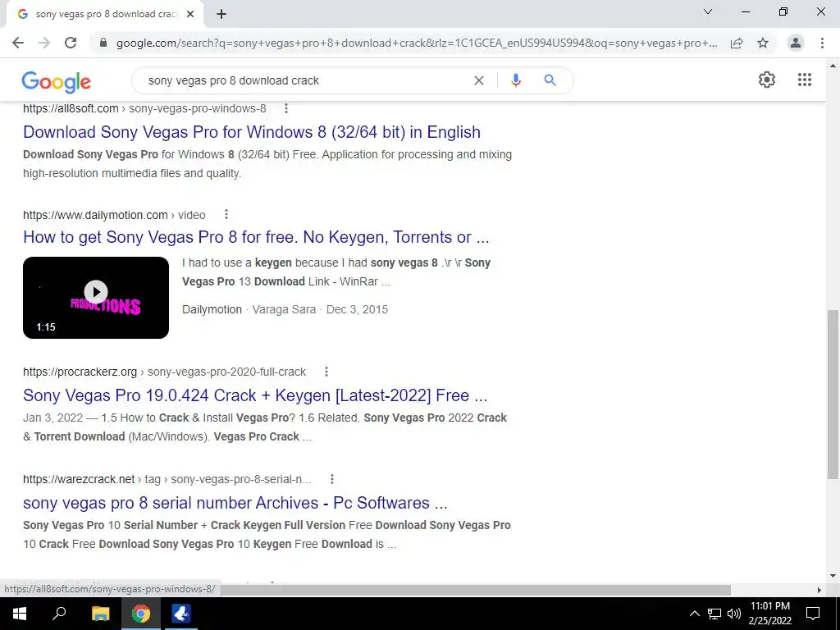
Task: Click the warezcrack.net breadcrumb URL
Action: (167, 479)
